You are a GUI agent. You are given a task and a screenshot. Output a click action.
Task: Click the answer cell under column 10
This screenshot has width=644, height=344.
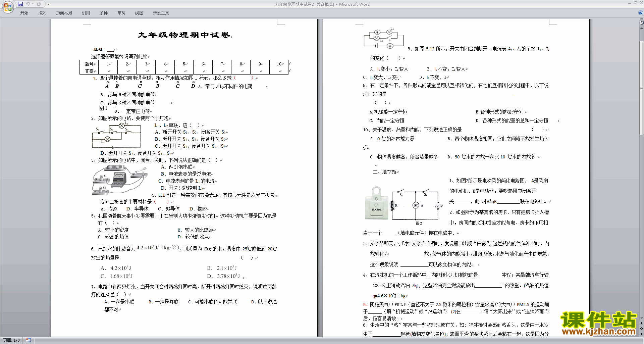279,71
